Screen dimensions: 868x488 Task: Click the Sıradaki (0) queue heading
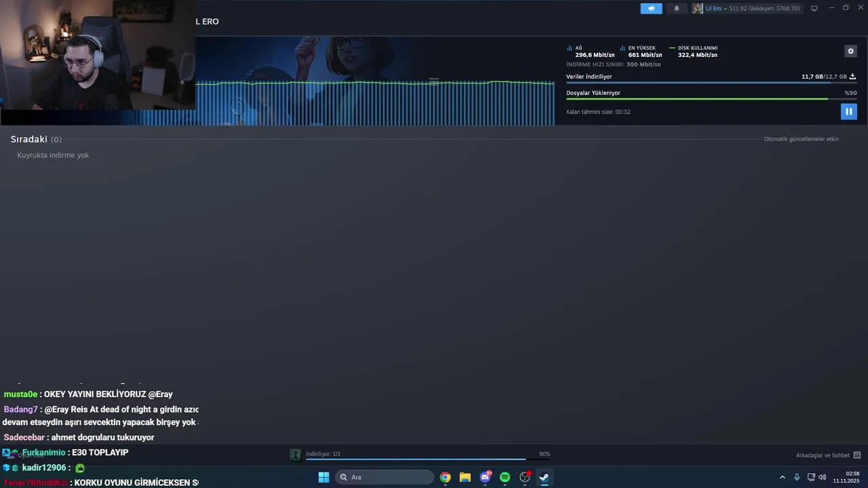click(36, 139)
